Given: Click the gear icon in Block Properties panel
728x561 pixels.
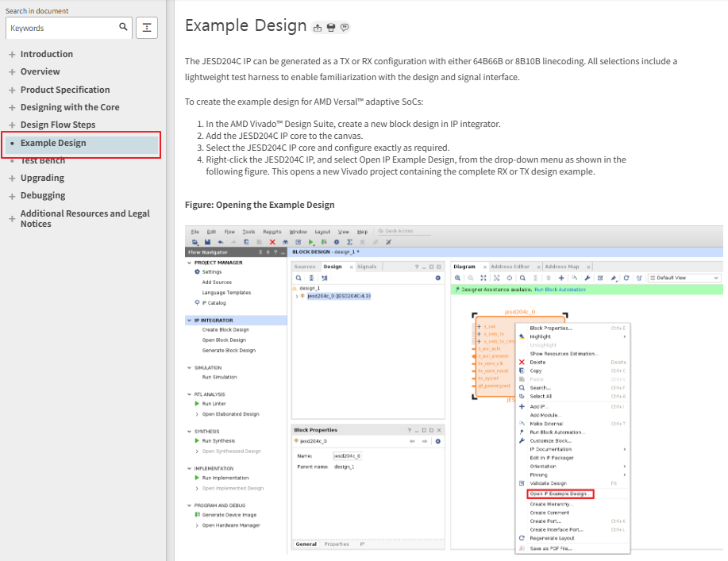Looking at the screenshot, I should point(437,441).
